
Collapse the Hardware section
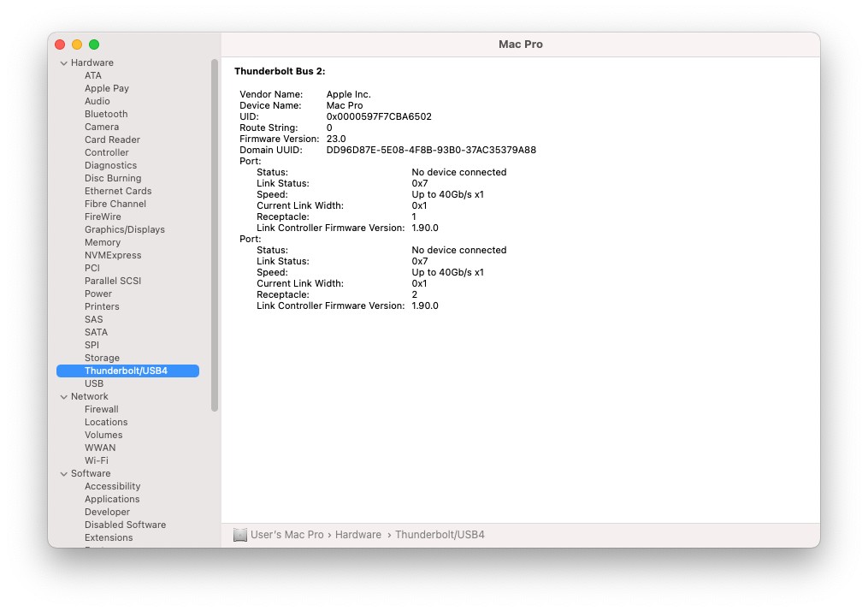(x=64, y=62)
